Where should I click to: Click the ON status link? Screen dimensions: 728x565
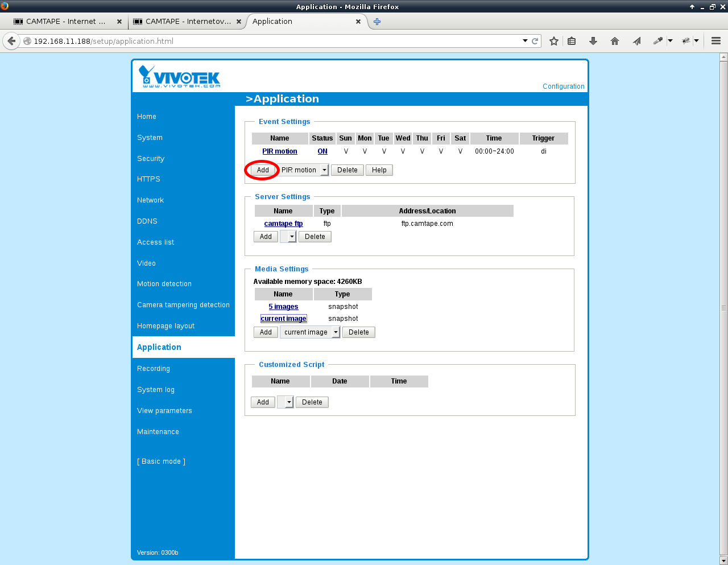pos(322,151)
